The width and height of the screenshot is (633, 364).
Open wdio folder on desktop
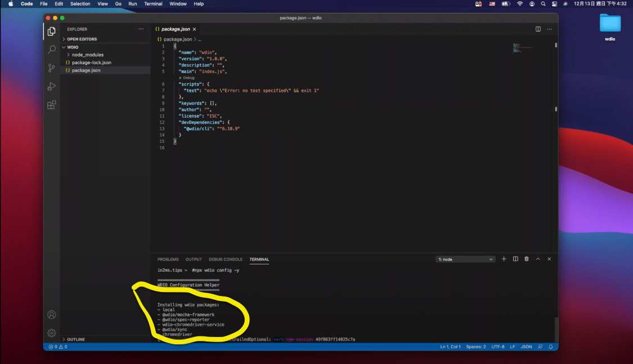(610, 27)
